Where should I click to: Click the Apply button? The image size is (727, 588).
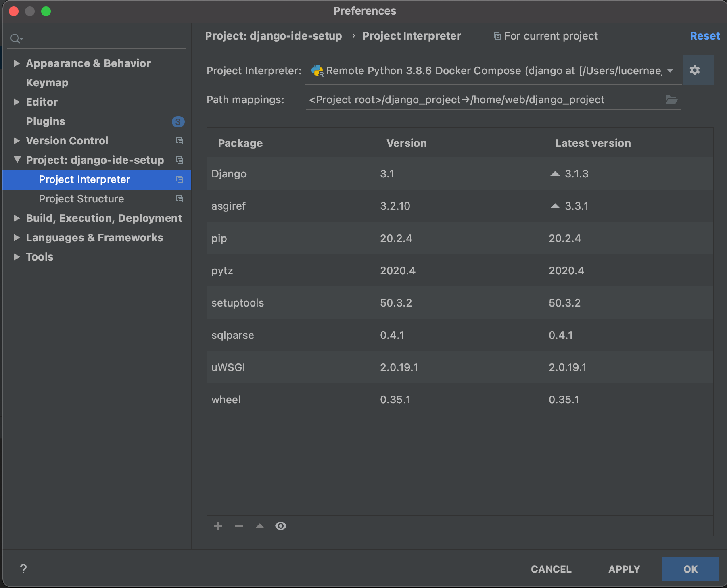tap(624, 569)
